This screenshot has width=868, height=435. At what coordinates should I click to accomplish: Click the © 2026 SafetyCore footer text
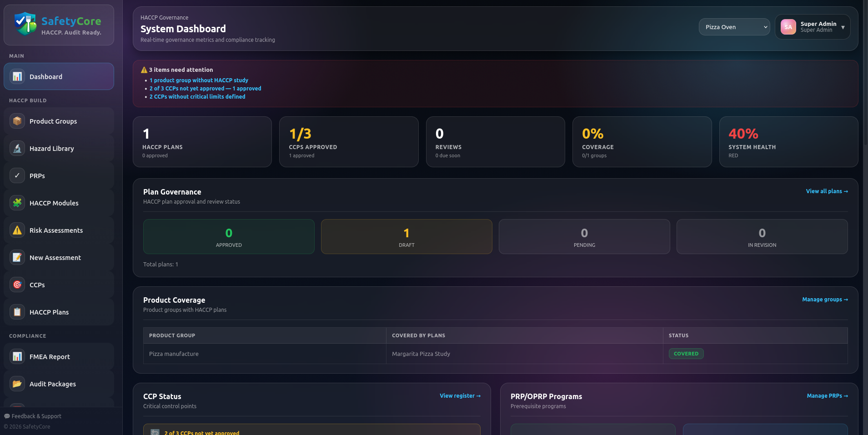(27, 426)
